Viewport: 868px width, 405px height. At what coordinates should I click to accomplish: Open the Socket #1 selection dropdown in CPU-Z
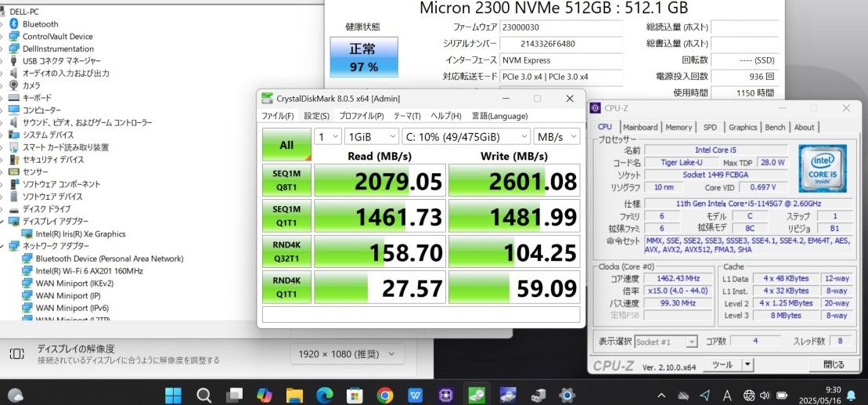click(x=667, y=342)
